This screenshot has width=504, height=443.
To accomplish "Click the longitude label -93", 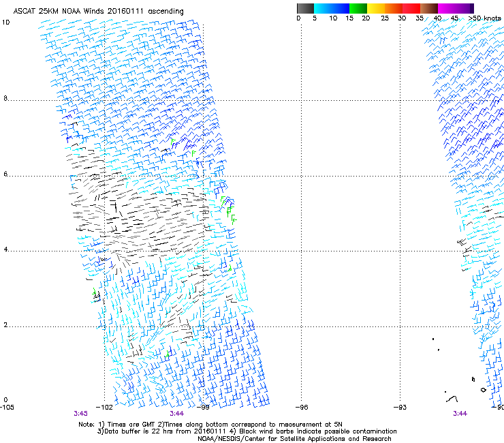I will (400, 407).
